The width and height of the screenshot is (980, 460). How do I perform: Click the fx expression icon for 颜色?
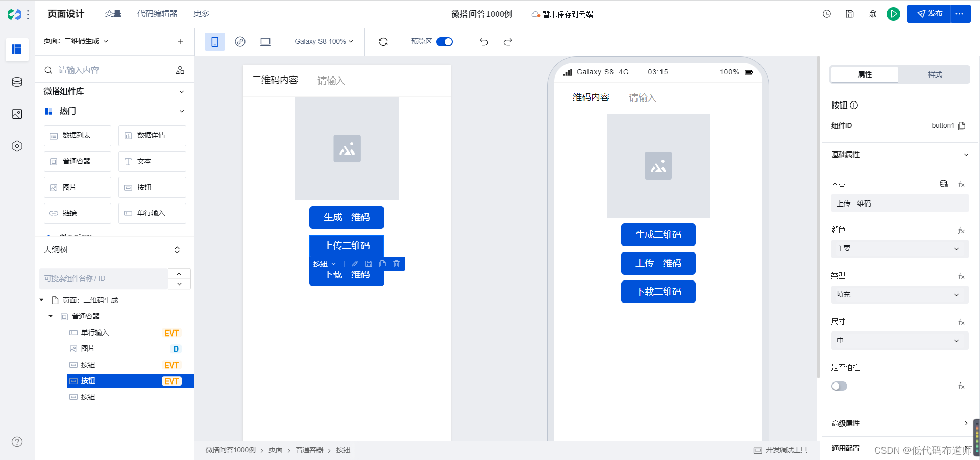pyautogui.click(x=961, y=230)
